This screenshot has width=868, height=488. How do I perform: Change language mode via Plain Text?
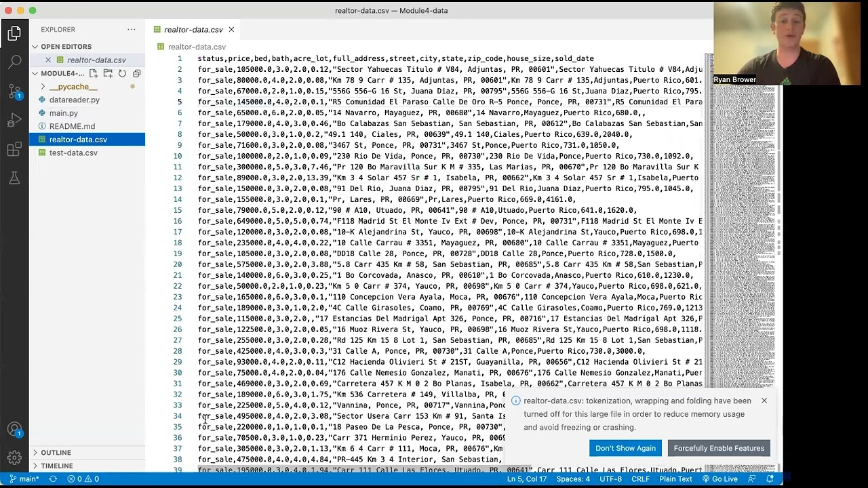[x=675, y=479]
